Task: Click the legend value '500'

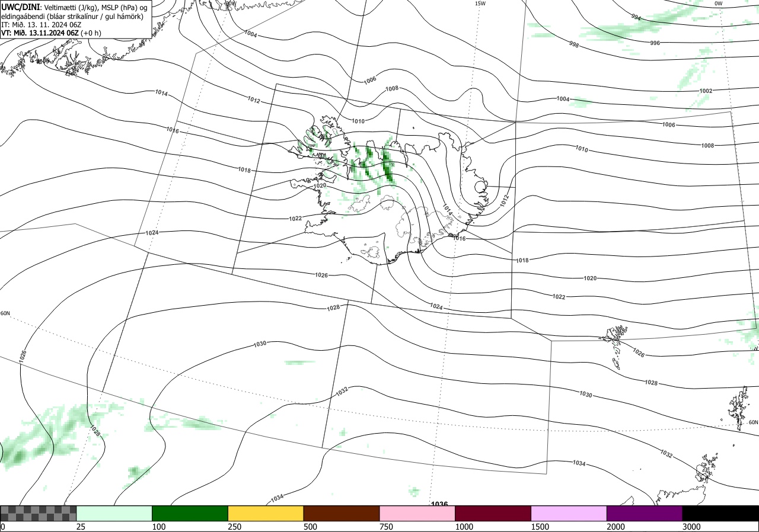Action: coord(310,527)
